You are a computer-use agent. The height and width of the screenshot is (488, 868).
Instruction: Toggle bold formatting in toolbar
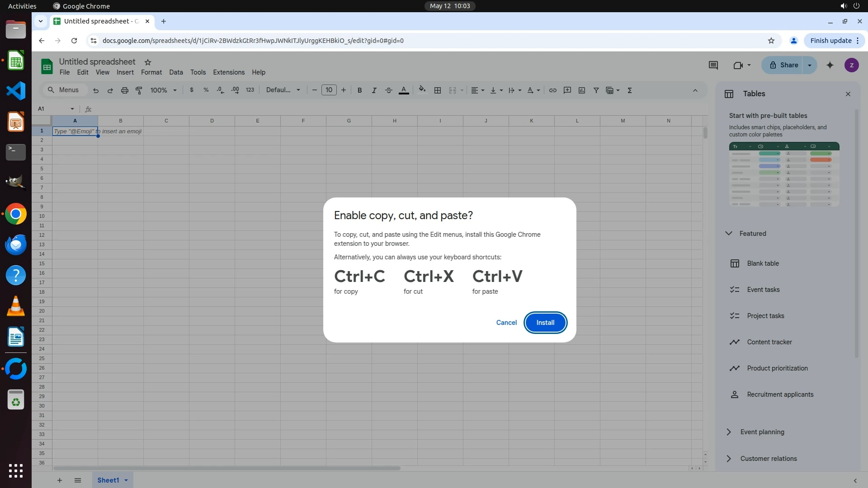(x=359, y=90)
